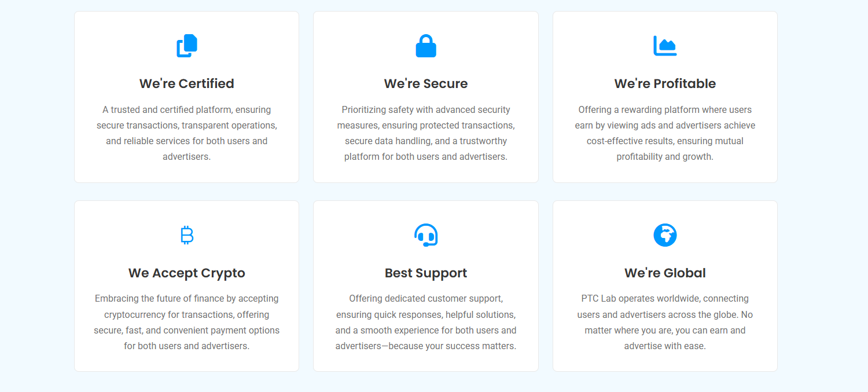The image size is (868, 392).
Task: Click the certified documents copy icon
Action: (x=186, y=46)
